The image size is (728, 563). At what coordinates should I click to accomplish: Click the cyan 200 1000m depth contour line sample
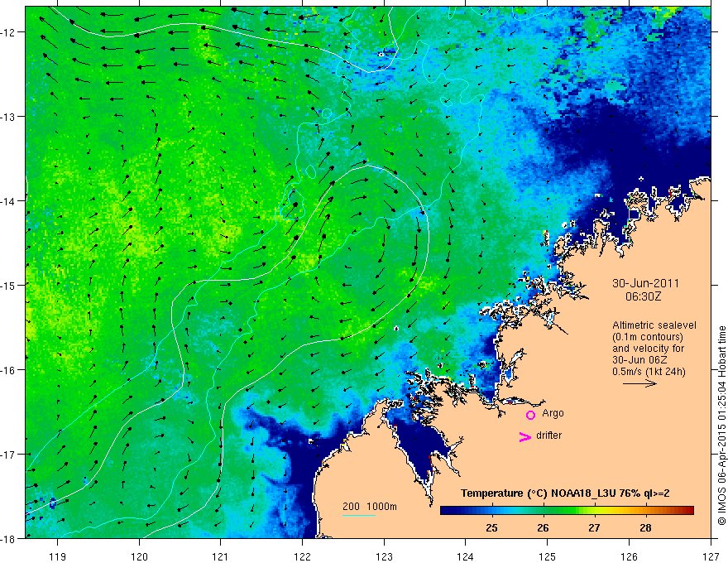coord(359,515)
